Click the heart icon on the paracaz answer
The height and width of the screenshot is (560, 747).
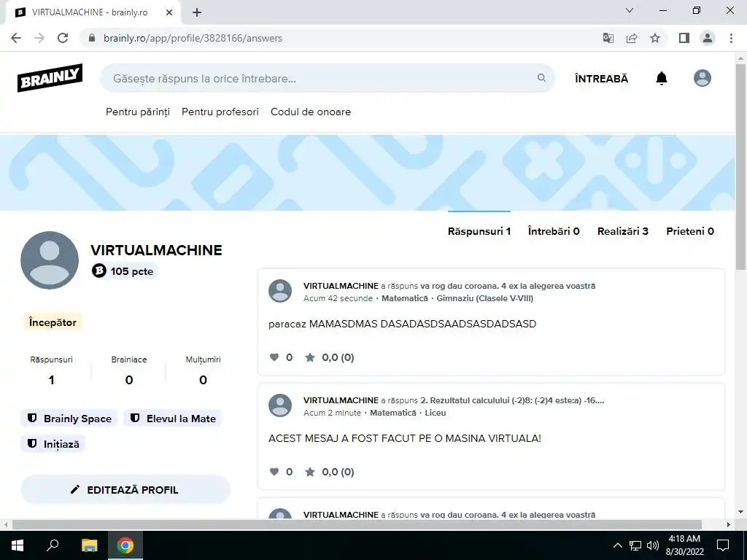coord(274,357)
